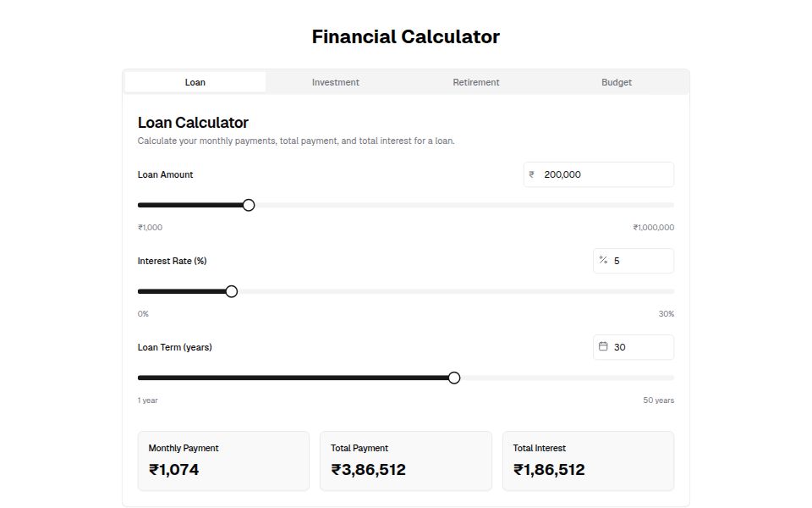
Task: Click the Interest Rate slider handle
Action: coord(231,291)
